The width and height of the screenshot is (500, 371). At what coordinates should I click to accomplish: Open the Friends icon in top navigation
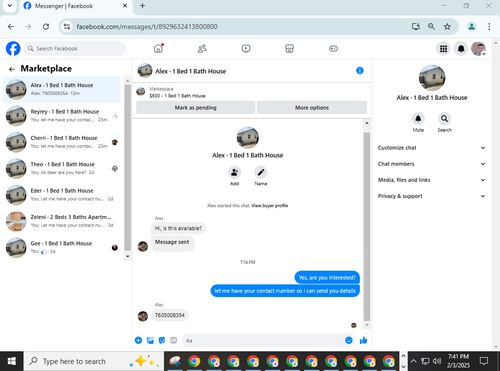point(202,49)
